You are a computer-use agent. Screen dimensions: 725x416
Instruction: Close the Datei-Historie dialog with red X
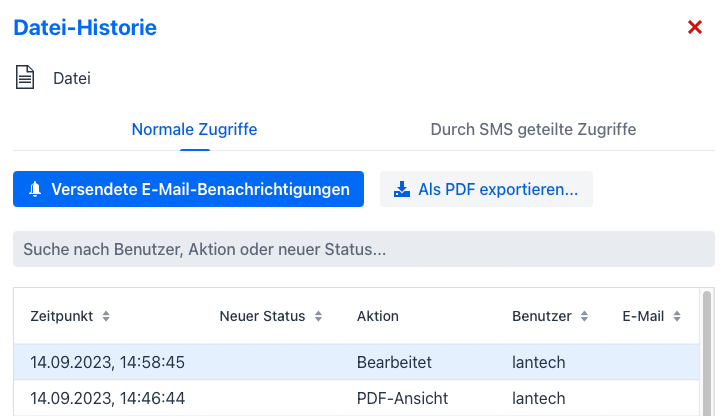pyautogui.click(x=695, y=28)
